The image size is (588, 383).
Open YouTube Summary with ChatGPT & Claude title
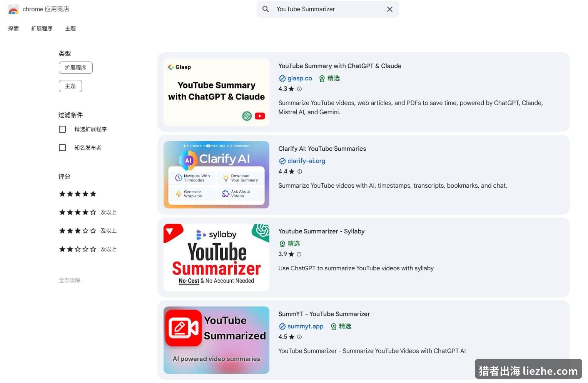pos(340,66)
